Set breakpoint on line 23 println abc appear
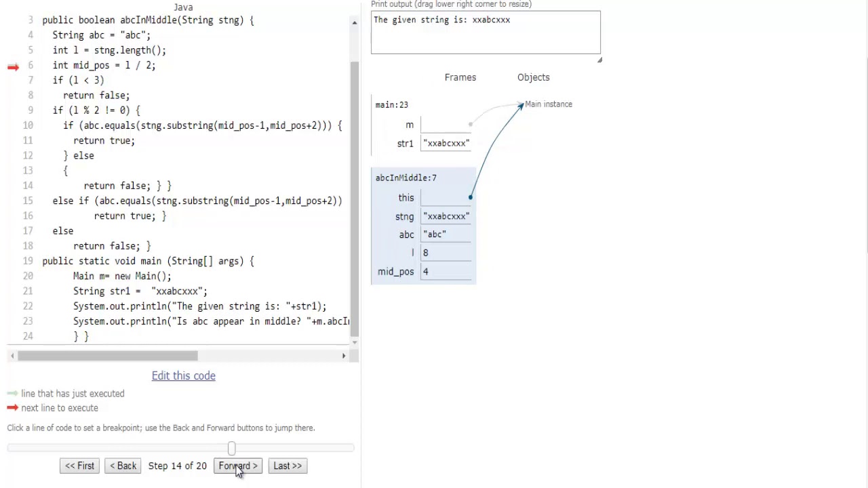Viewport: 868px width, 488px height. point(212,321)
